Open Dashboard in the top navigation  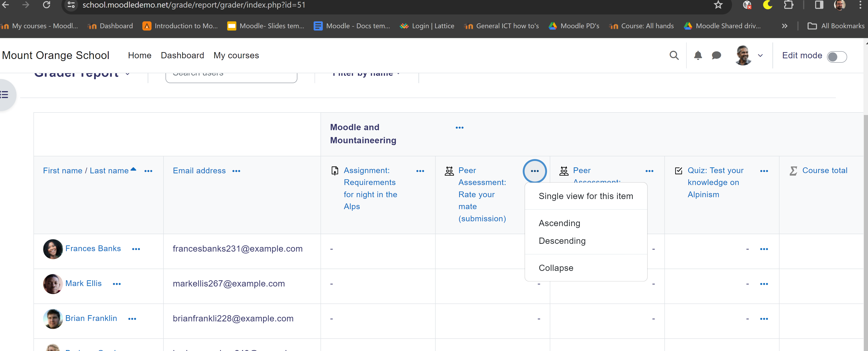(182, 55)
